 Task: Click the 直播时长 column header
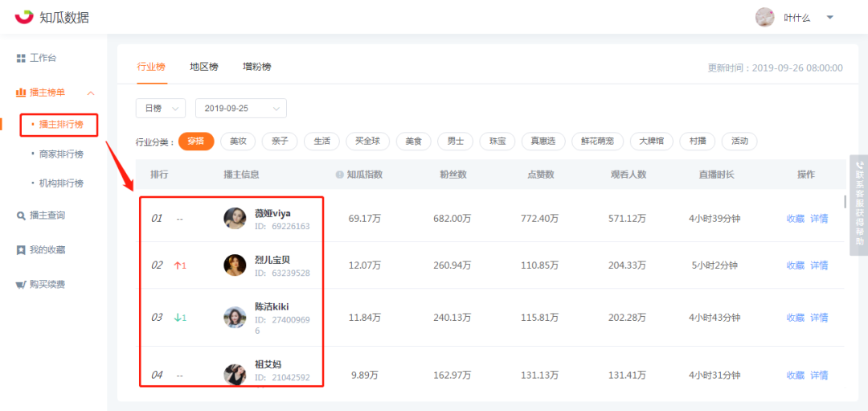(716, 175)
